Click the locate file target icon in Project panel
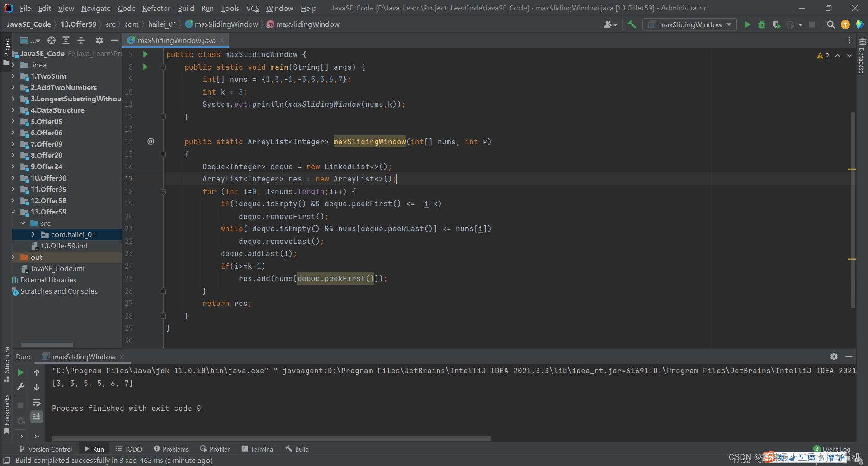The height and width of the screenshot is (466, 868). coord(52,40)
